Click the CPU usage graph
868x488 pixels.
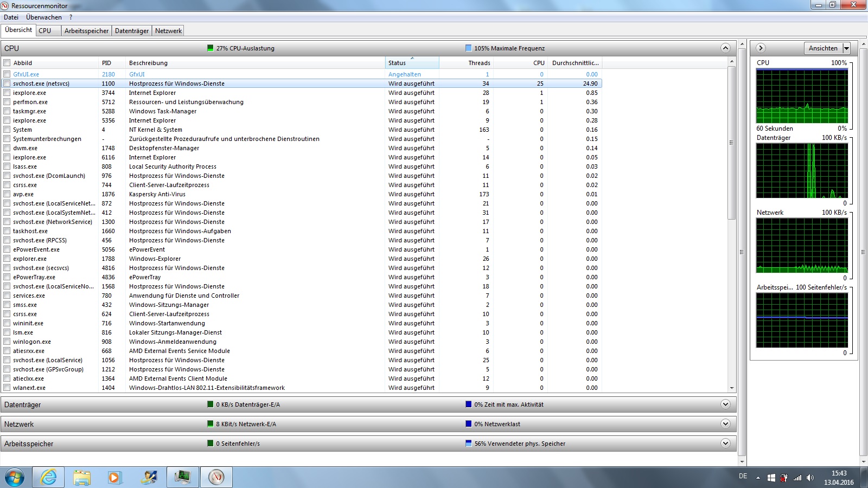[x=802, y=96]
